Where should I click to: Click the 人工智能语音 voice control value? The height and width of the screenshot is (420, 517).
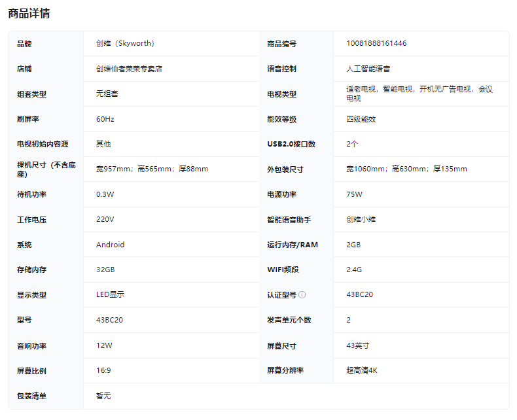[368, 69]
